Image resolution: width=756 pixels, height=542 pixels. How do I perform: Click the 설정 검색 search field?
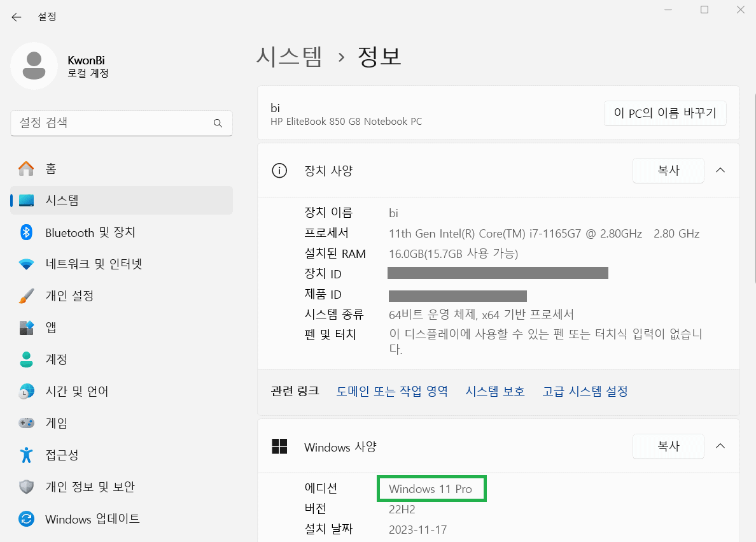tap(122, 123)
